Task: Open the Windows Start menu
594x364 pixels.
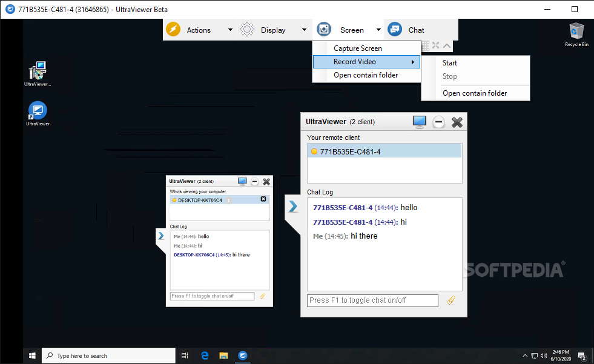Action: pos(32,356)
